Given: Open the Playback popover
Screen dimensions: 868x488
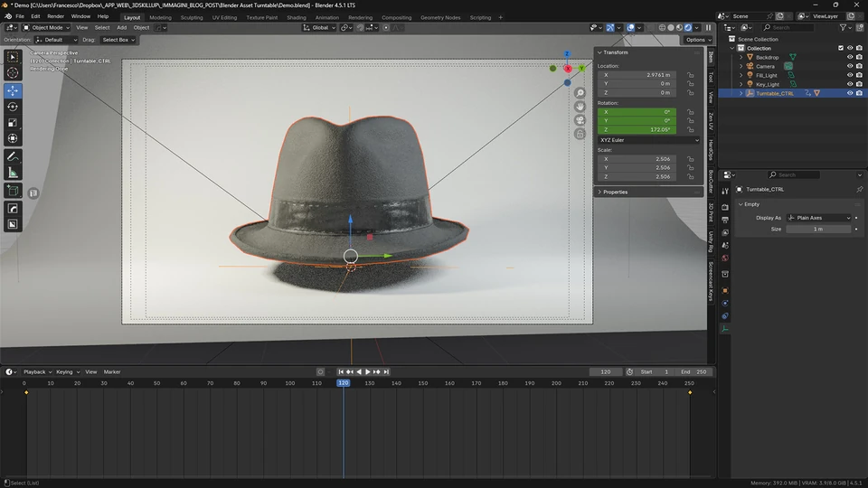Looking at the screenshot, I should coord(37,371).
